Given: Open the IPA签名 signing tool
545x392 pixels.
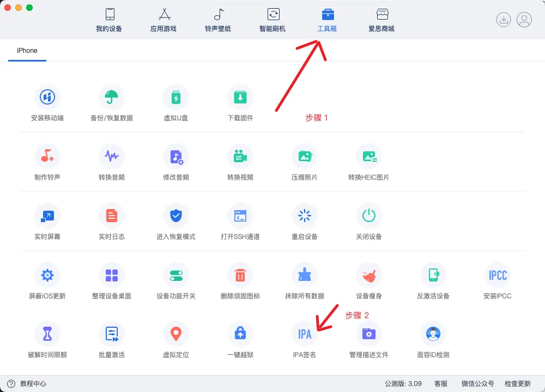Looking at the screenshot, I should coord(305,334).
